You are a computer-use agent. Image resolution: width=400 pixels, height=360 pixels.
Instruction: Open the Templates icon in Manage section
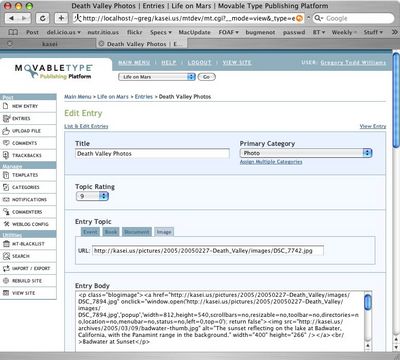(6, 175)
